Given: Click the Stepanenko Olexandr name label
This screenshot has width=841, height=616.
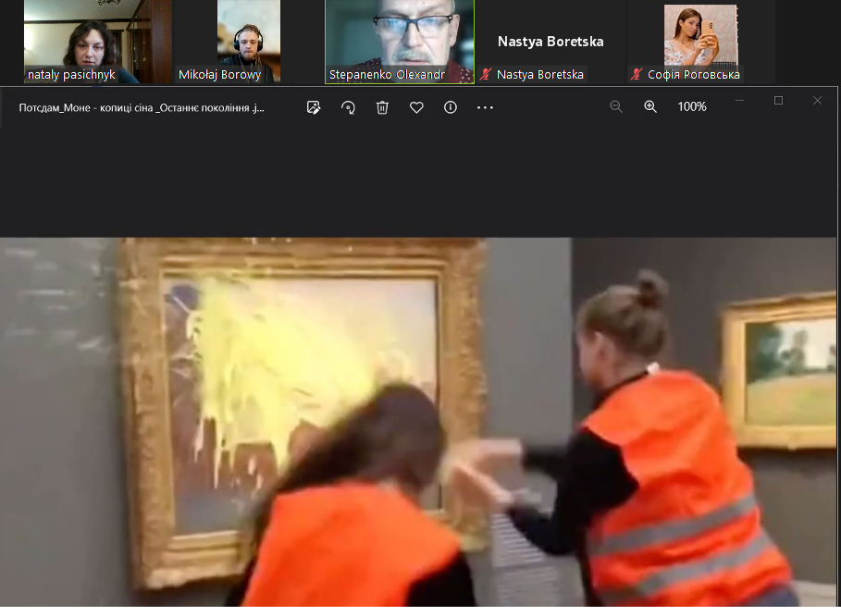Looking at the screenshot, I should tap(388, 75).
